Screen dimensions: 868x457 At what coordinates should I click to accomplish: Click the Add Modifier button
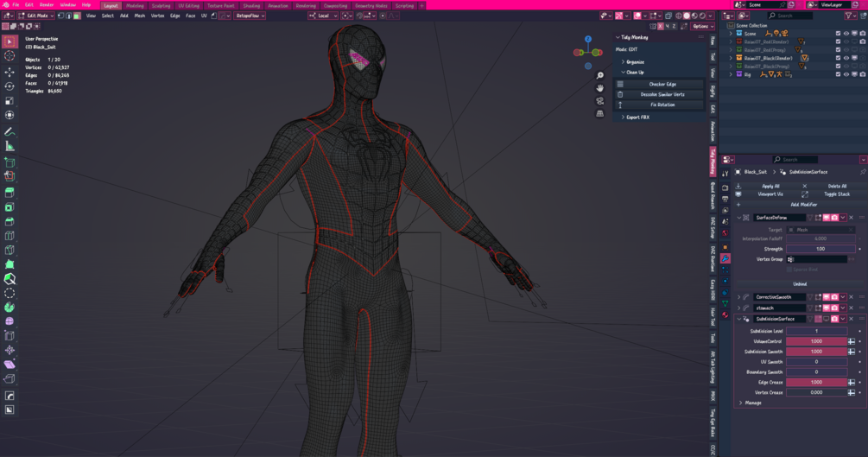pyautogui.click(x=803, y=205)
